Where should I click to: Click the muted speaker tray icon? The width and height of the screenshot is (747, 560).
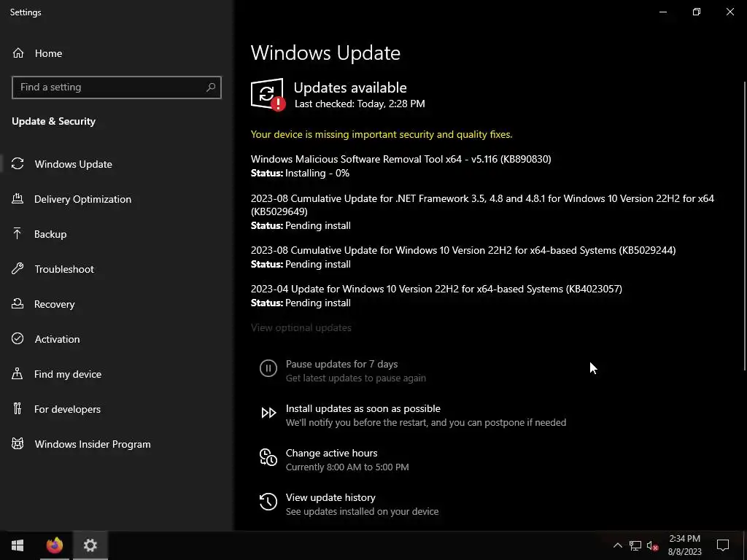[x=653, y=545]
